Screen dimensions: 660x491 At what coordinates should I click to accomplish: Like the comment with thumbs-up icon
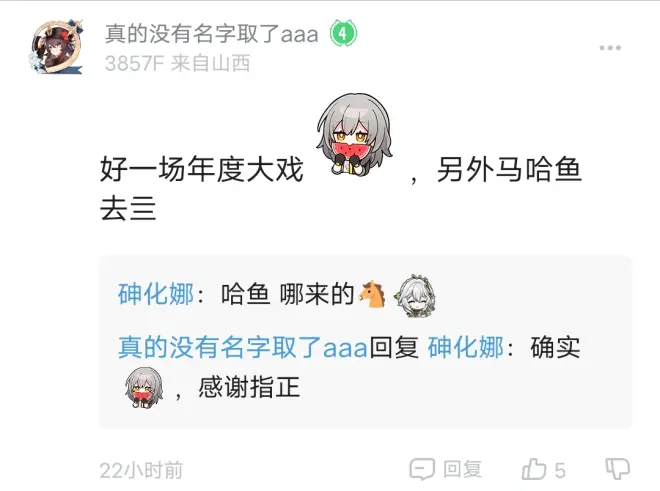coord(534,469)
